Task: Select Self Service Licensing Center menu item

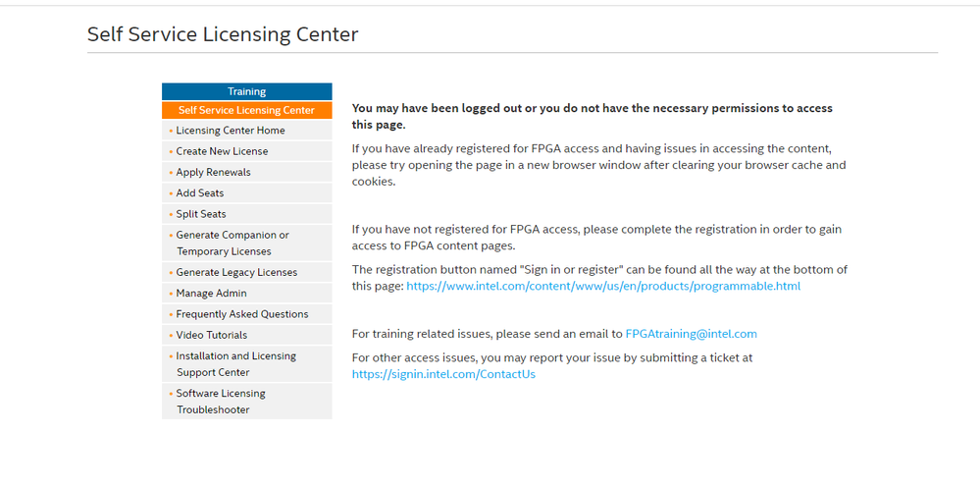Action: tap(246, 110)
